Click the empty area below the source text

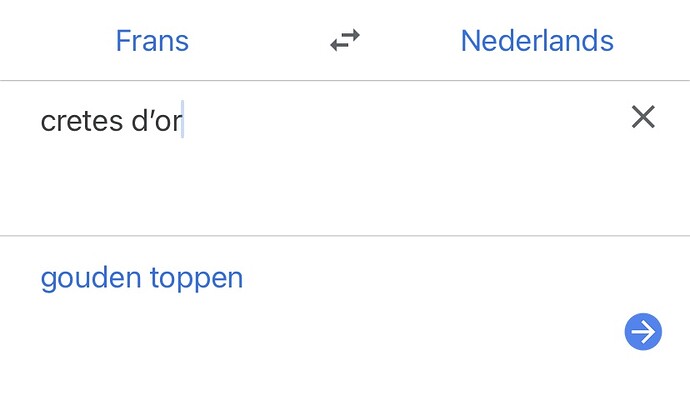click(308, 187)
